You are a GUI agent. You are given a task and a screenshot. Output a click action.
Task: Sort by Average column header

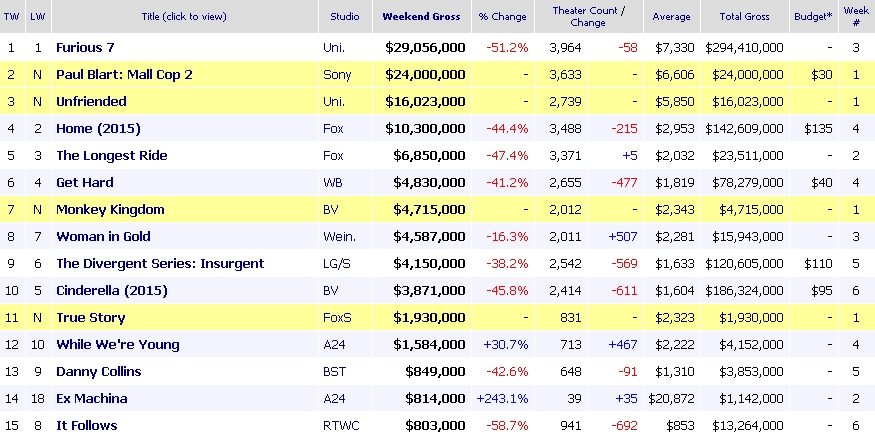tap(671, 17)
